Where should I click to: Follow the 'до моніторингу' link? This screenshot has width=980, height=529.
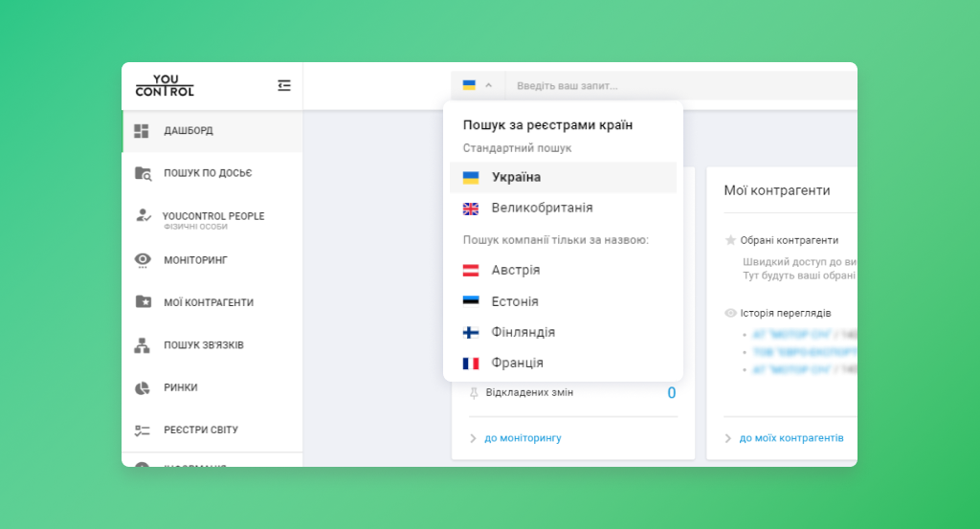click(523, 438)
